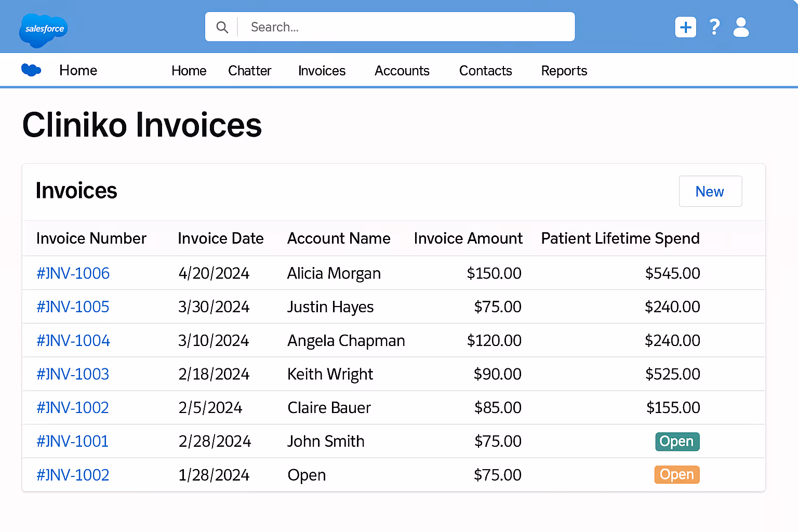Click the search magnifier icon

[222, 27]
